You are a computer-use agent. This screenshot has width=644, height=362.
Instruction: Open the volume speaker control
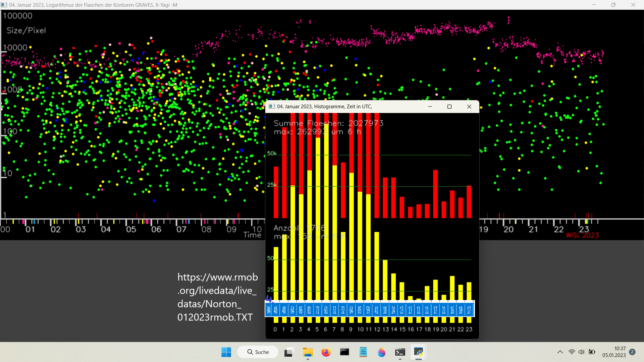[581, 352]
